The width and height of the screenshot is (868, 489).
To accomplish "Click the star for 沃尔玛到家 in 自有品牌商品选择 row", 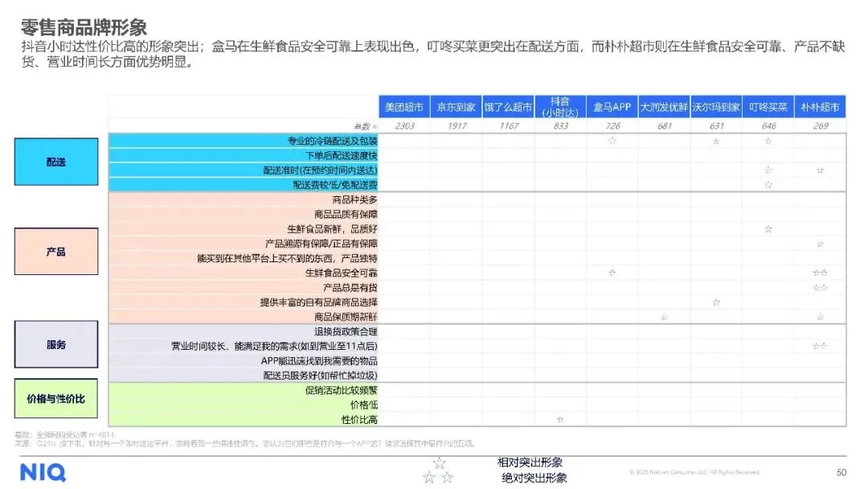I will coord(716,302).
